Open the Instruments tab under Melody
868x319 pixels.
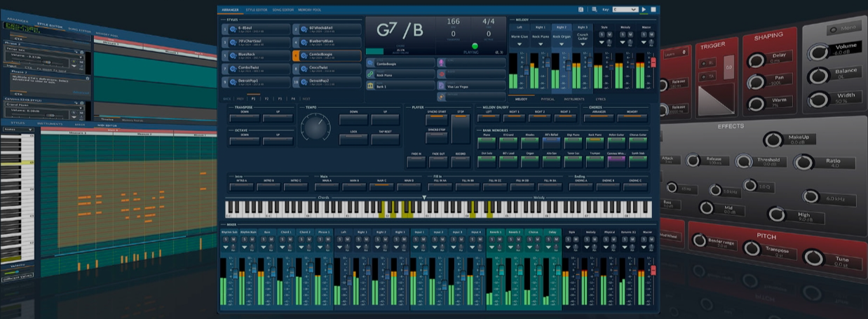tap(575, 99)
